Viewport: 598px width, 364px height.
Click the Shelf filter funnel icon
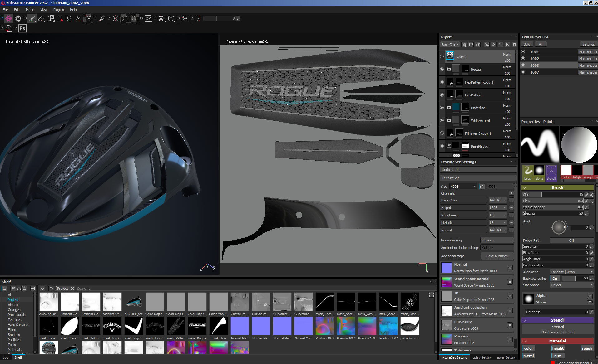coord(42,289)
